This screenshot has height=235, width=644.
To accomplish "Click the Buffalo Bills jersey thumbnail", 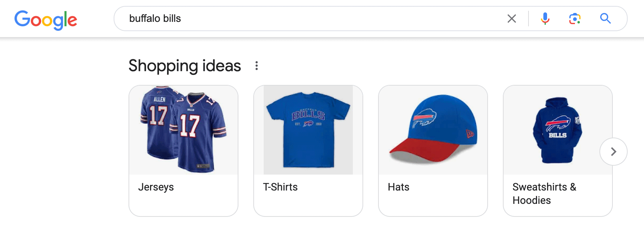I will point(183,130).
